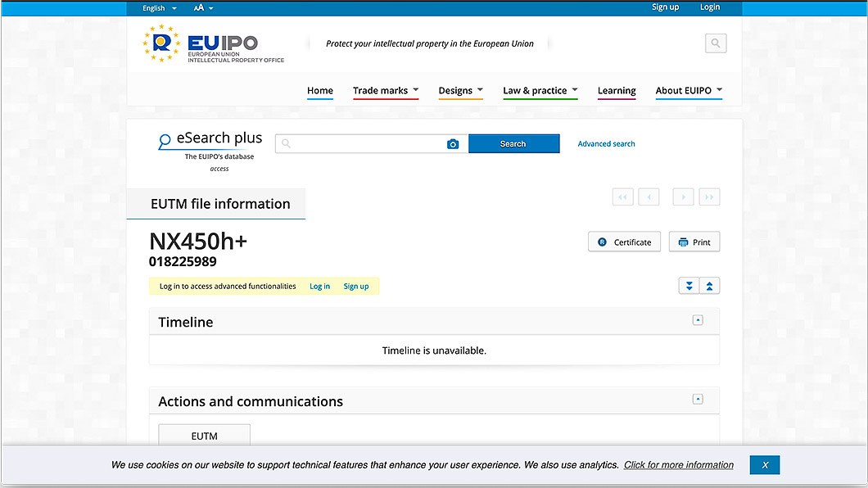Open the text size AA dropdown
Image resolution: width=868 pixels, height=488 pixels.
(x=203, y=7)
